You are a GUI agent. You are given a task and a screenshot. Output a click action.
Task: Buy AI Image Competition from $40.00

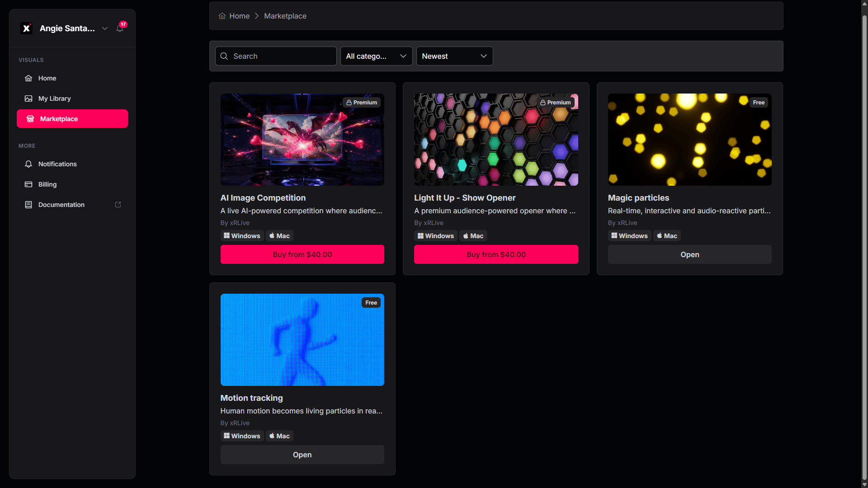pyautogui.click(x=302, y=254)
